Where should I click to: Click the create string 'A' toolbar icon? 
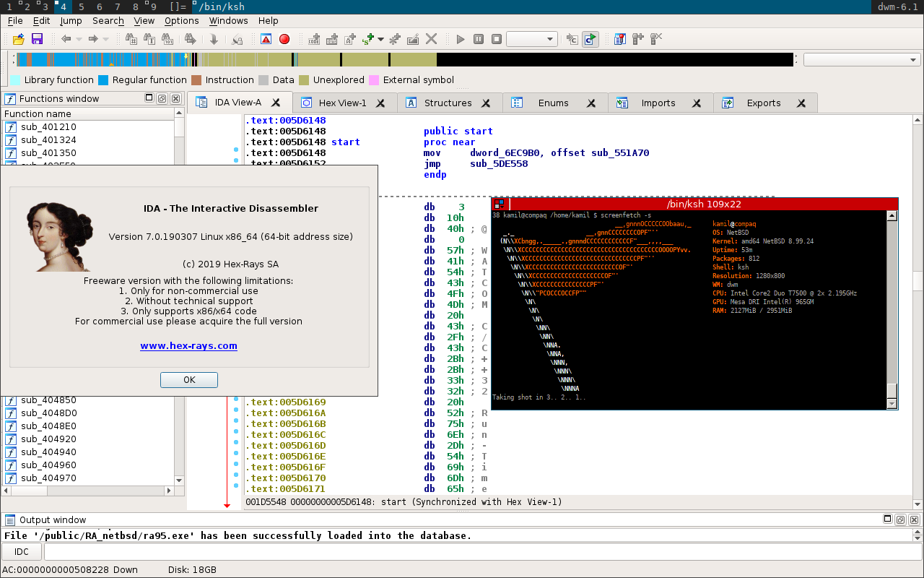coord(350,39)
